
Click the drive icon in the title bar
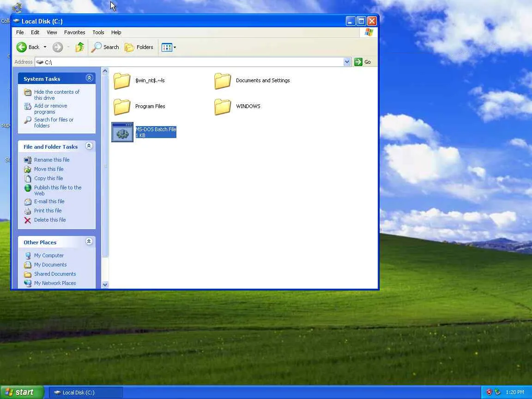tap(16, 21)
